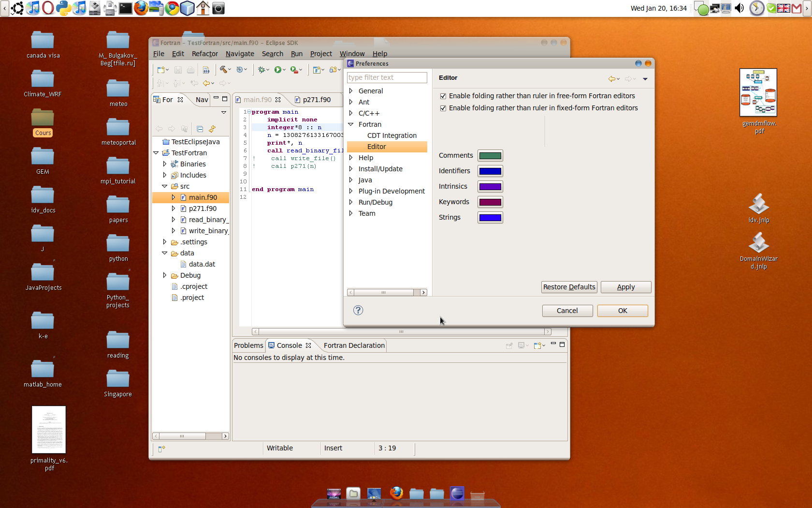Click the yellow Back navigation arrow in toolbar
This screenshot has width=812, height=508.
(x=206, y=83)
